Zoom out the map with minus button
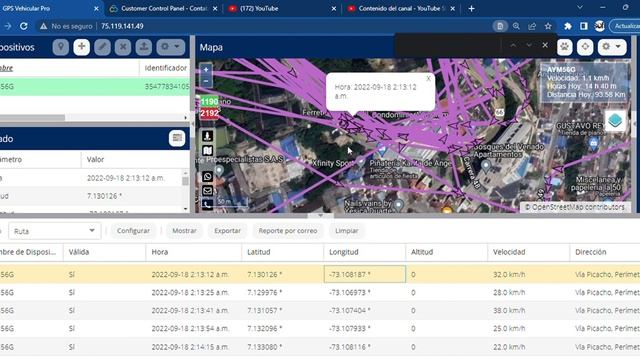 click(206, 81)
